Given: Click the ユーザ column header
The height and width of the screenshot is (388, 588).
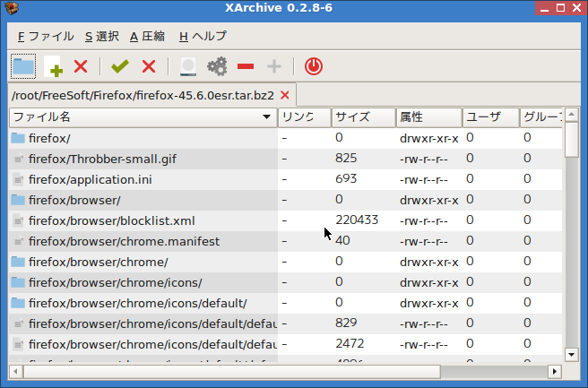Looking at the screenshot, I should click(491, 117).
